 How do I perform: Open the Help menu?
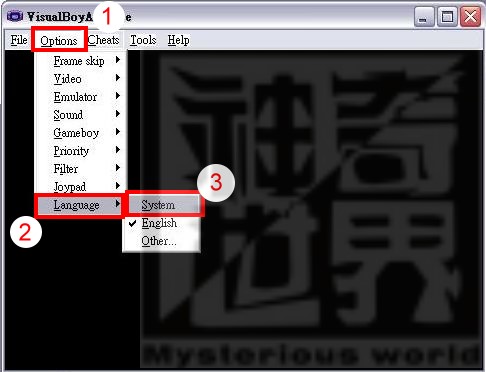point(178,40)
